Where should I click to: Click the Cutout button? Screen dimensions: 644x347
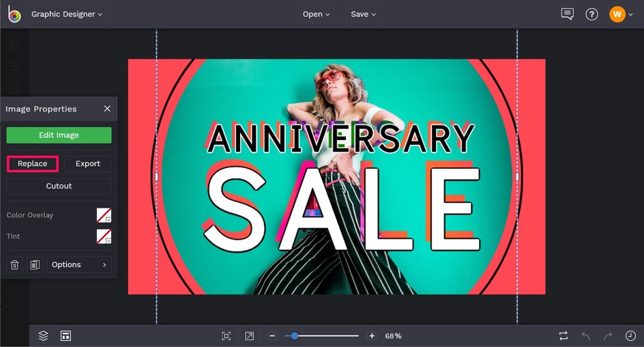tap(59, 186)
